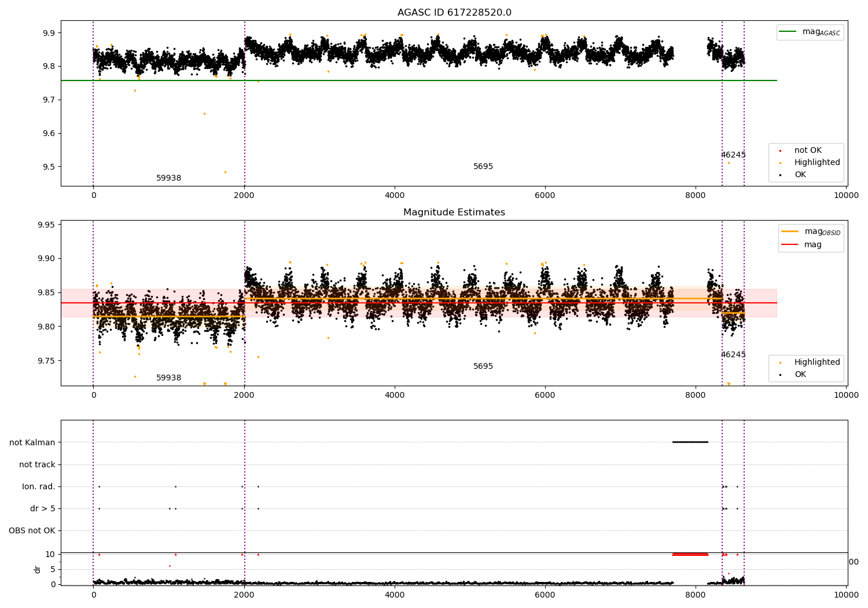Click the 8000 x-axis tick under Magnitude Estimates plot
The height and width of the screenshot is (608, 868).
(696, 395)
